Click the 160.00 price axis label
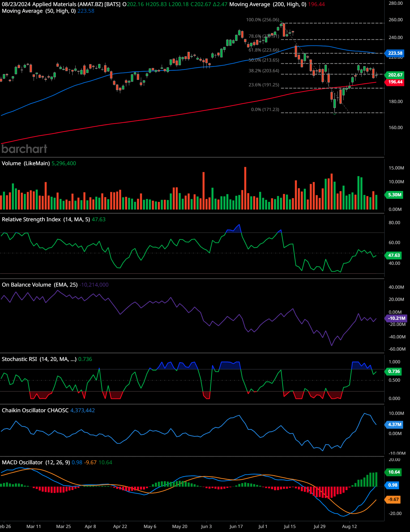The image size is (410, 532). pyautogui.click(x=396, y=127)
